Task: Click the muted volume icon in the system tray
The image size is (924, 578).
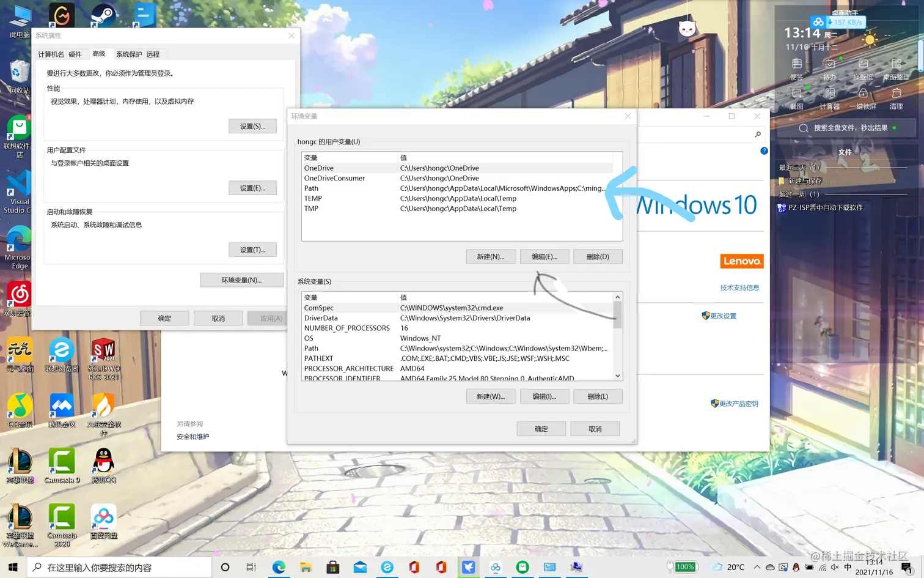Action: [835, 567]
